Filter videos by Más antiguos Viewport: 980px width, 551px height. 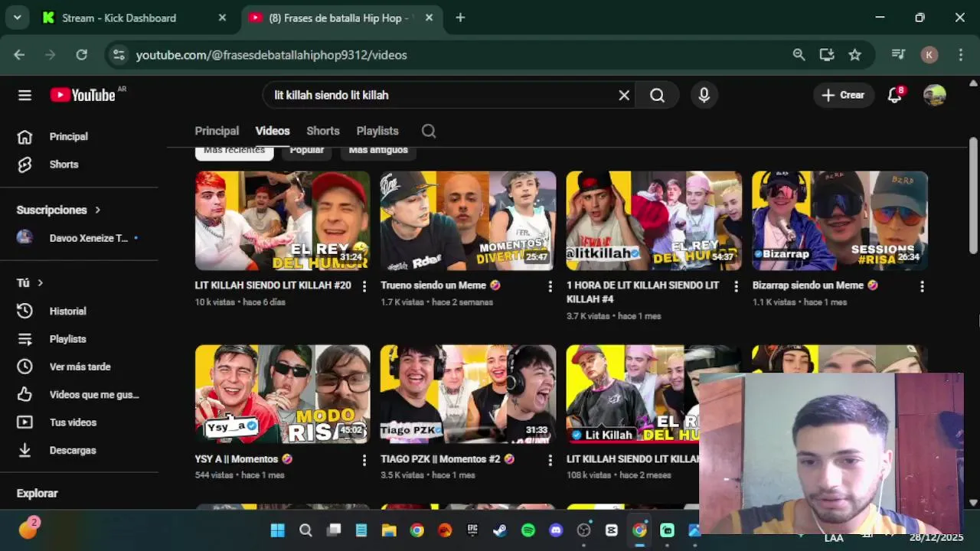pos(378,151)
